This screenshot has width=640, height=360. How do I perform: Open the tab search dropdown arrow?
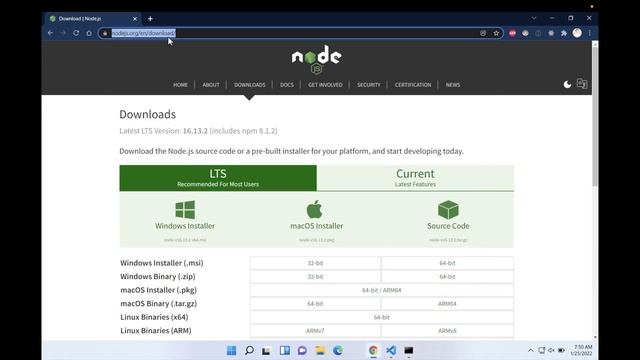point(533,18)
